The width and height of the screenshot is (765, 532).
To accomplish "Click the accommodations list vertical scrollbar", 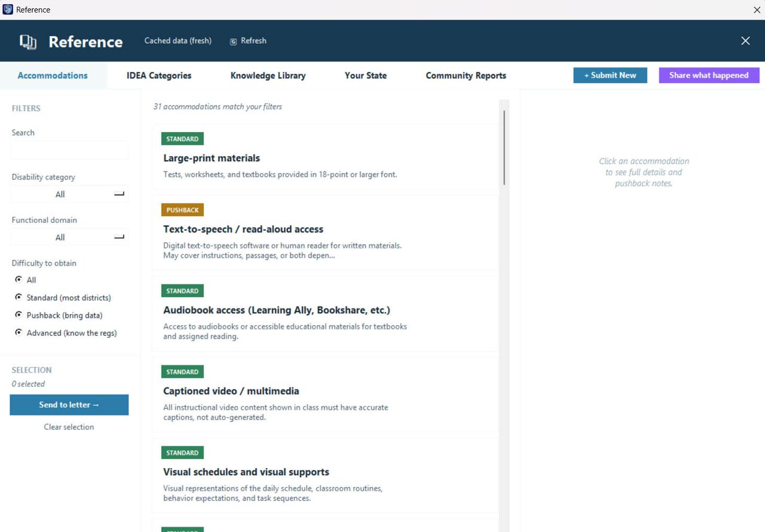I will coord(504,148).
